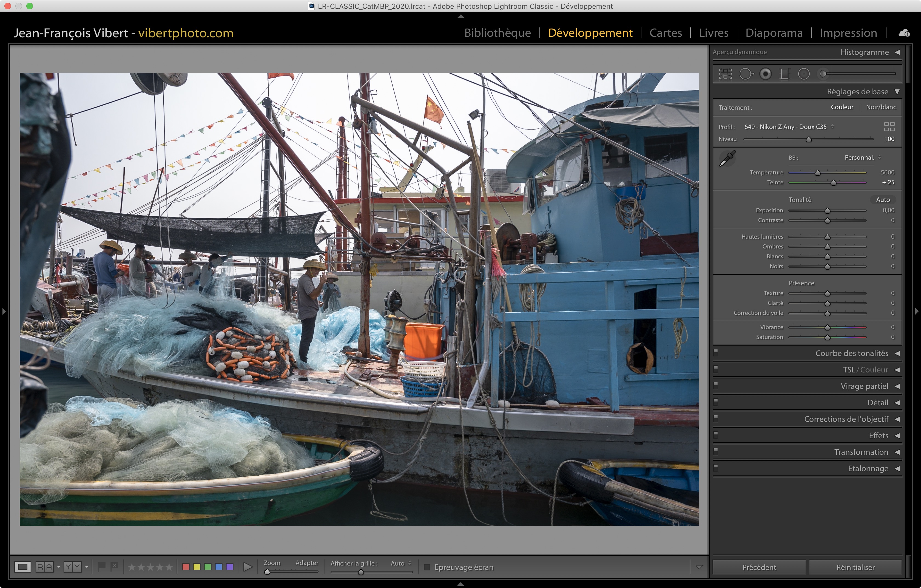The image size is (921, 588).
Task: Pick the white balance eyedropper
Action: pos(727,159)
